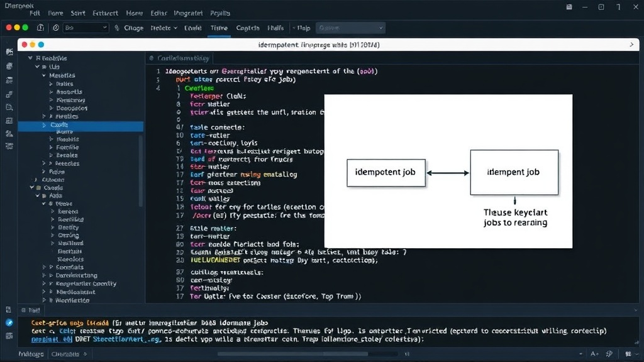Select the Wiornitetice tree item
This screenshot has height=362, width=644.
click(72, 300)
